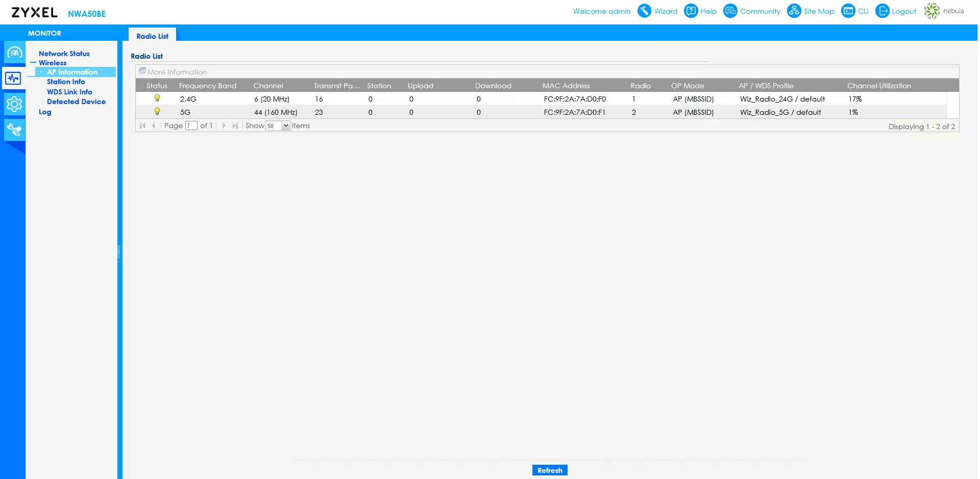Open Maintenance tools icon in sidebar
Screen dimensions: 980x479
[x=14, y=131]
